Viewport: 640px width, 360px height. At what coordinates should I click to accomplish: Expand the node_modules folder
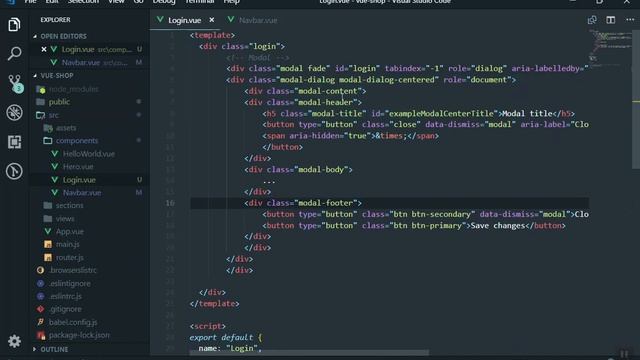point(73,89)
